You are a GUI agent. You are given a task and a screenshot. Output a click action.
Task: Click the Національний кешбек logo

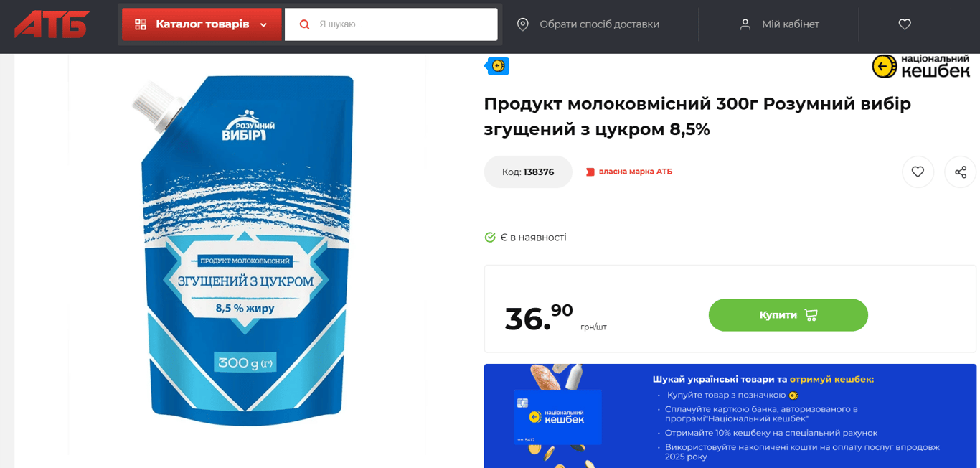click(921, 66)
